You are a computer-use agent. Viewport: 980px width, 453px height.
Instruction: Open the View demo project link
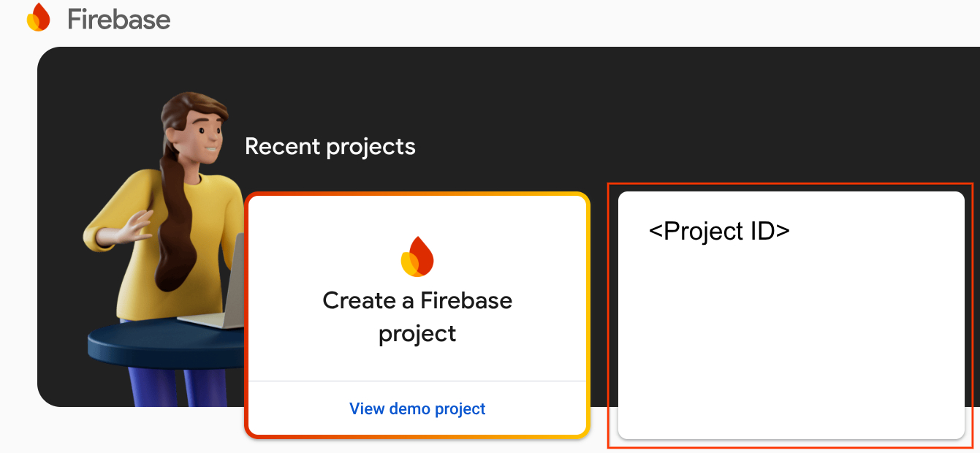pos(417,409)
